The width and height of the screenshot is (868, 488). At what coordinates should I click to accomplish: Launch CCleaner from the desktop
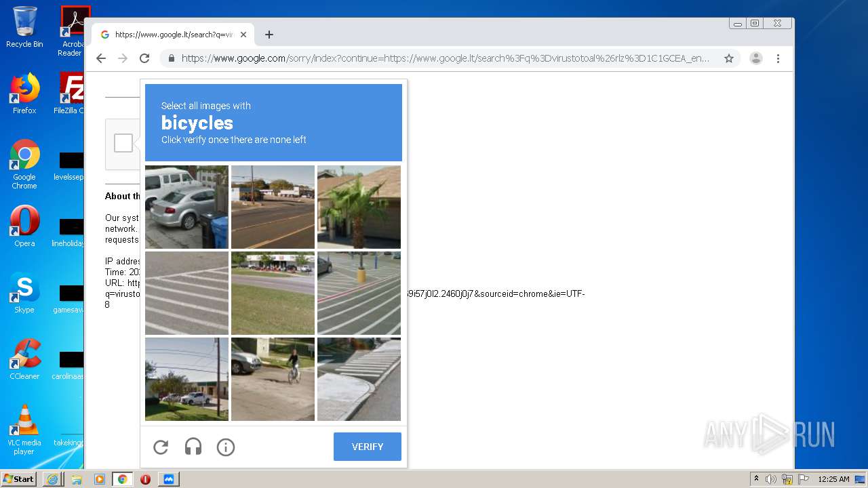coord(24,359)
